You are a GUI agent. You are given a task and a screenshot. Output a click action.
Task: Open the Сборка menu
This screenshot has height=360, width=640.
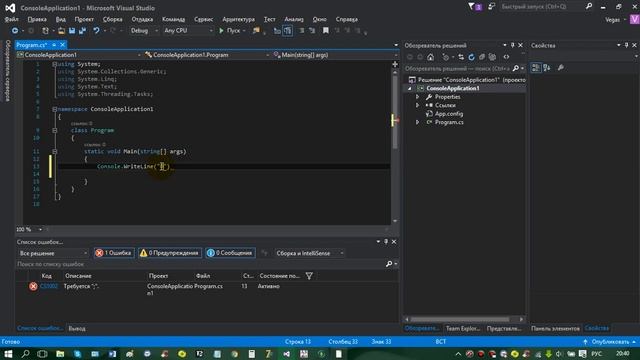coord(112,19)
